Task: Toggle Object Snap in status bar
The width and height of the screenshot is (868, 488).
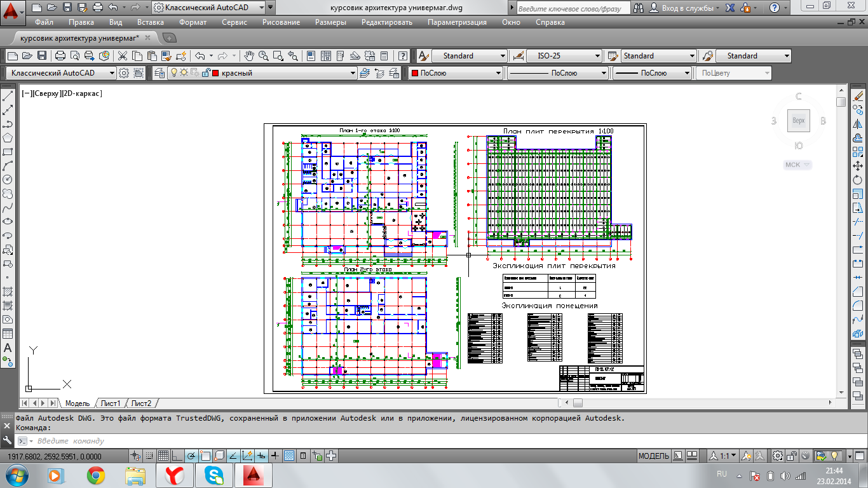Action: point(205,456)
